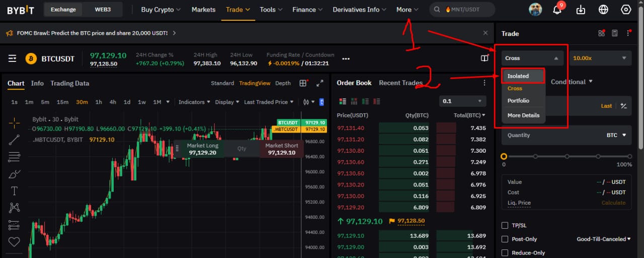Image resolution: width=644 pixels, height=258 pixels.
Task: Switch chart to Depth view
Action: [283, 83]
